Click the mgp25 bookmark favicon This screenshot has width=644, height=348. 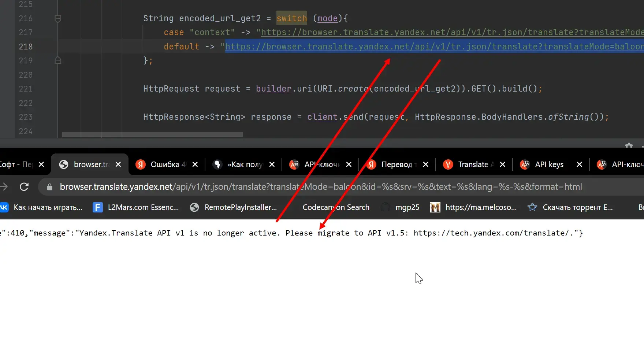(x=385, y=207)
